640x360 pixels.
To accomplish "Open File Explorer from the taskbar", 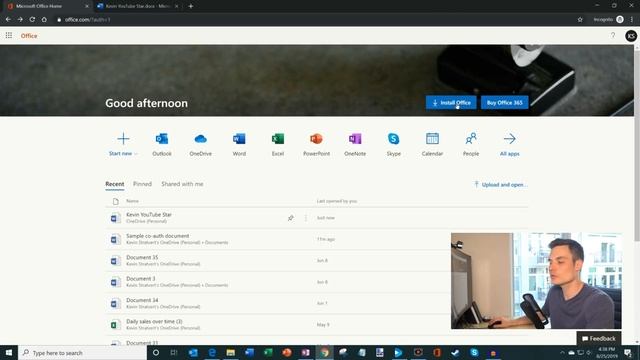I will pyautogui.click(x=231, y=353).
